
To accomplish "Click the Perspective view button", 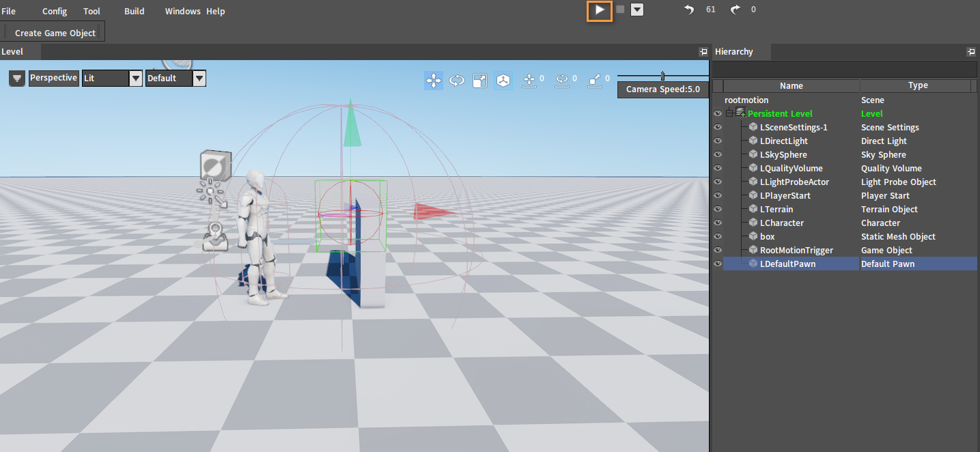I will click(54, 78).
